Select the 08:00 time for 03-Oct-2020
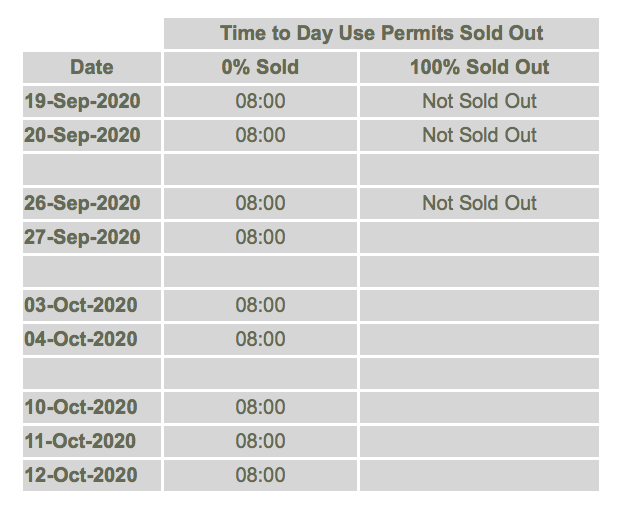The height and width of the screenshot is (506, 644). [x=260, y=305]
